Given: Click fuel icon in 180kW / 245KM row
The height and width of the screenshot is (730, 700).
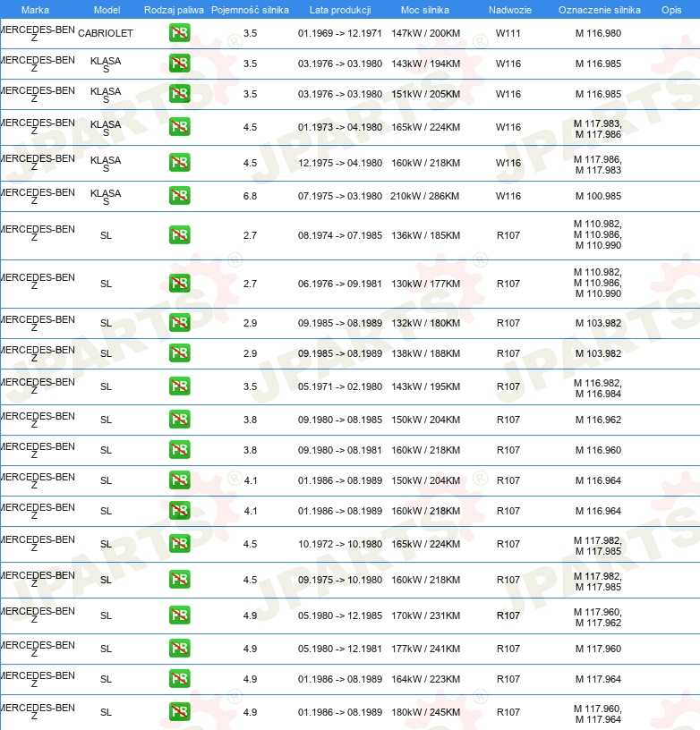Looking at the screenshot, I should 179,712.
